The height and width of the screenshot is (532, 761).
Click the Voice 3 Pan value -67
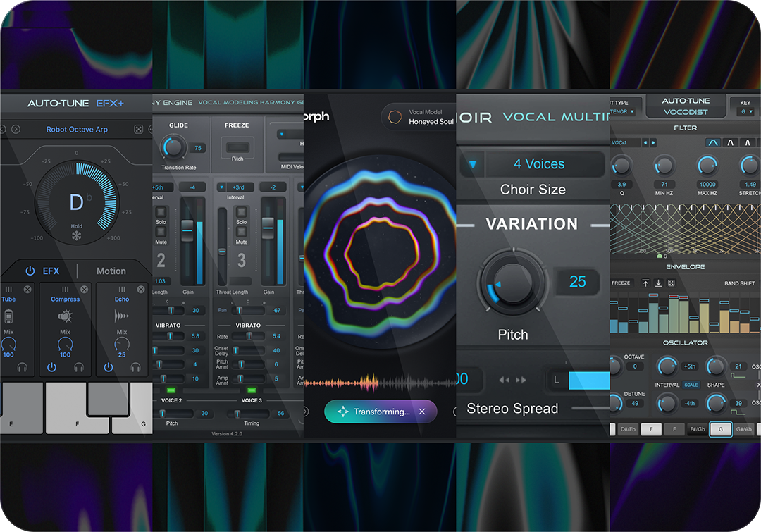(276, 310)
